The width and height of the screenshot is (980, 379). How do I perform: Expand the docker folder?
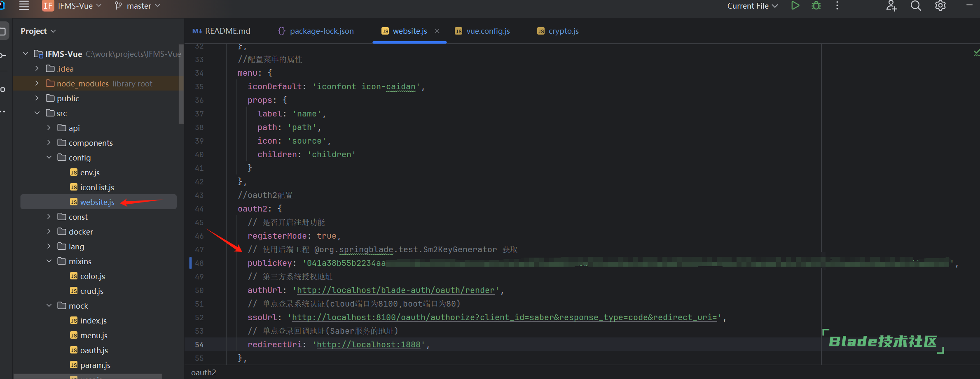pos(49,231)
